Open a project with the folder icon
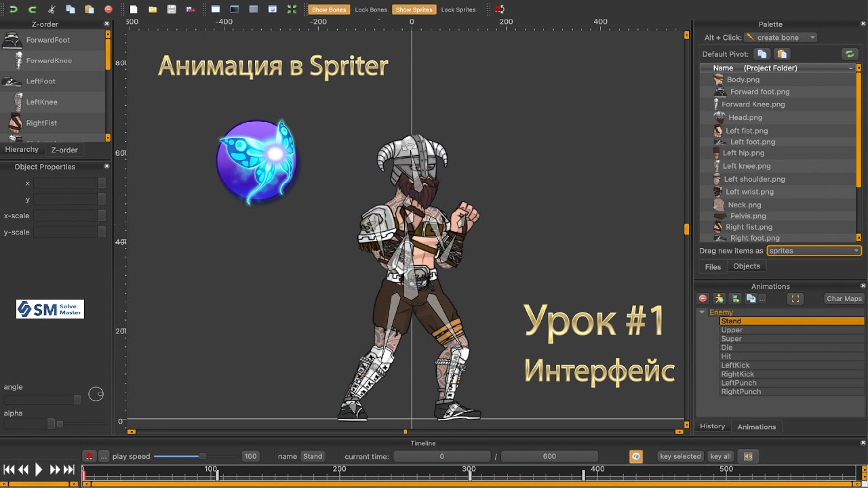The width and height of the screenshot is (868, 488). coord(153,9)
